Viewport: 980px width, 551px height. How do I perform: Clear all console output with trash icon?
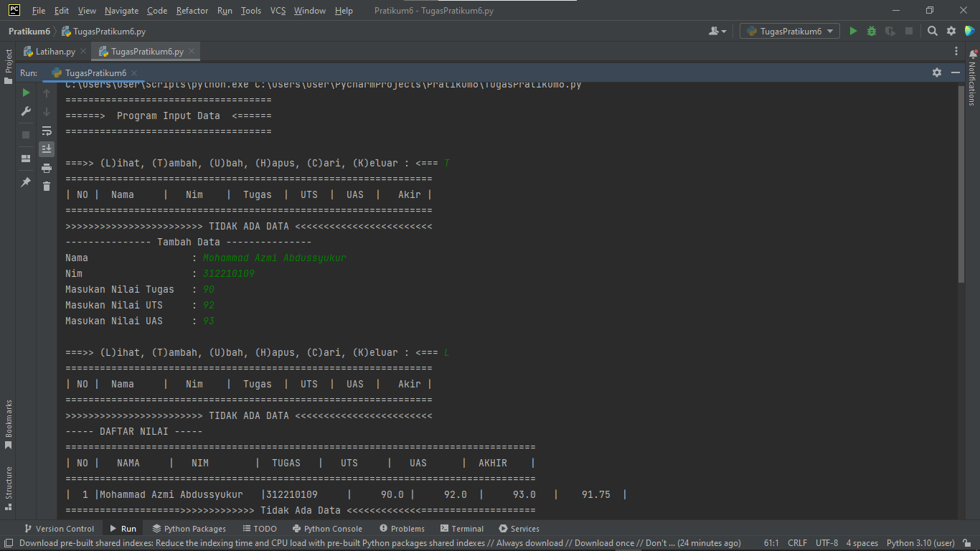coord(47,187)
